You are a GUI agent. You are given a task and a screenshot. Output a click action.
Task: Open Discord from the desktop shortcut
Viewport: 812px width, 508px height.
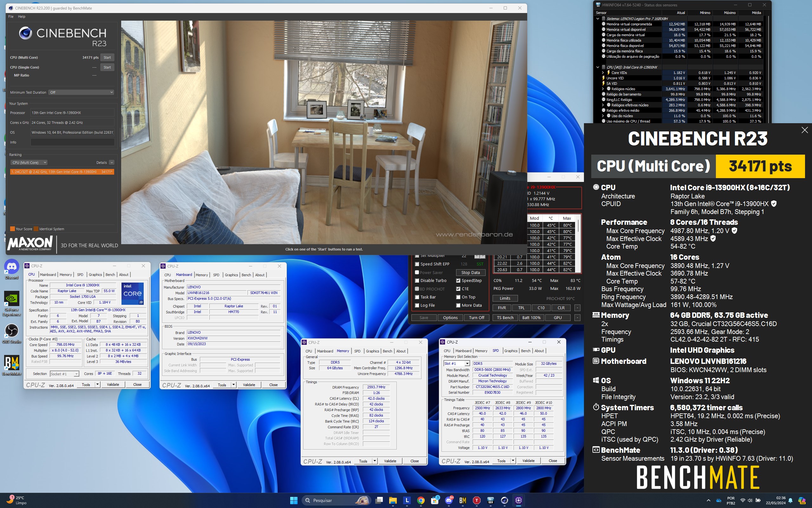[12, 270]
